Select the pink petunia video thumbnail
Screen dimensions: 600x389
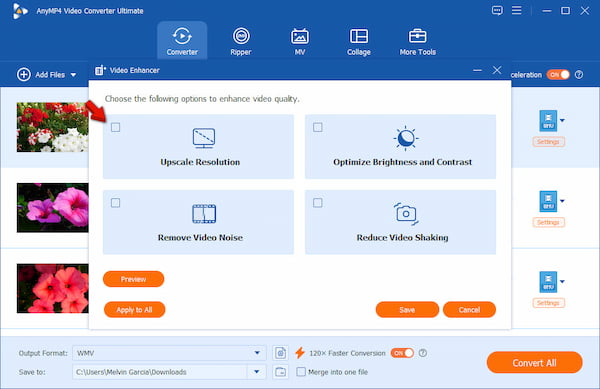(52, 208)
